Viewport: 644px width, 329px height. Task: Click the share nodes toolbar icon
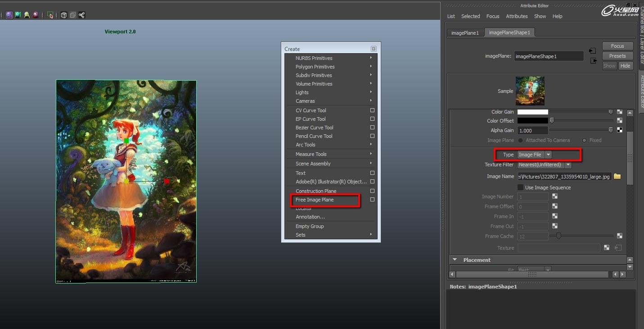click(81, 15)
